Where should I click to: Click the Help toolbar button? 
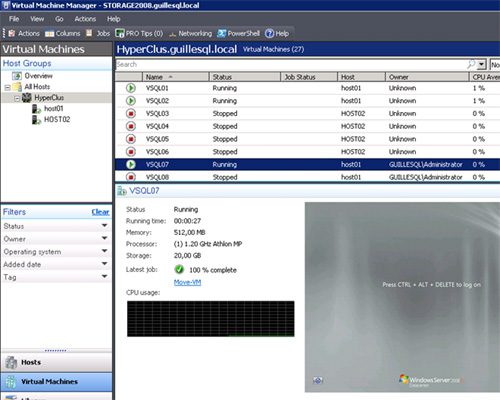pyautogui.click(x=277, y=33)
